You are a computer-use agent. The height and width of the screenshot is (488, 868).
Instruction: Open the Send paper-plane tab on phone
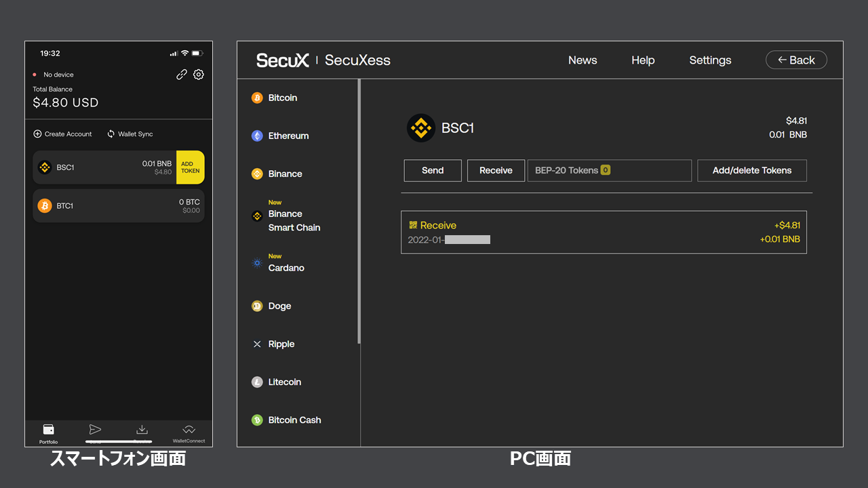(x=96, y=429)
